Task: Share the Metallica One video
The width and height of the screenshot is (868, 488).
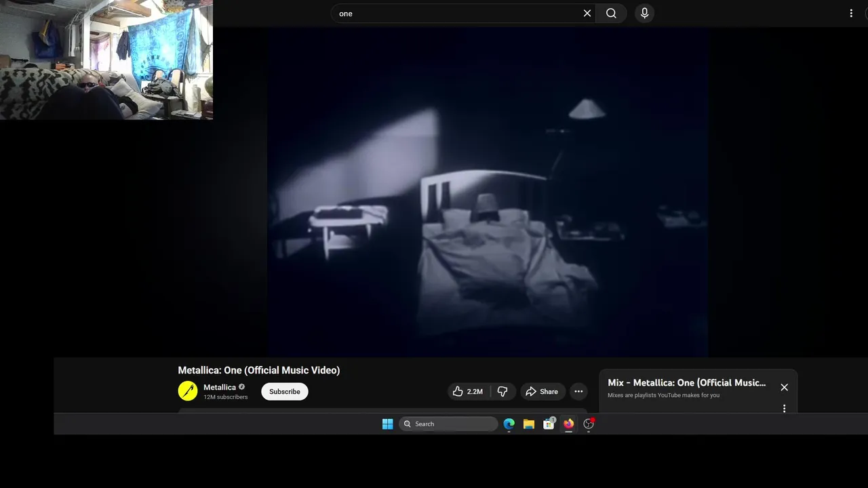Action: point(542,392)
